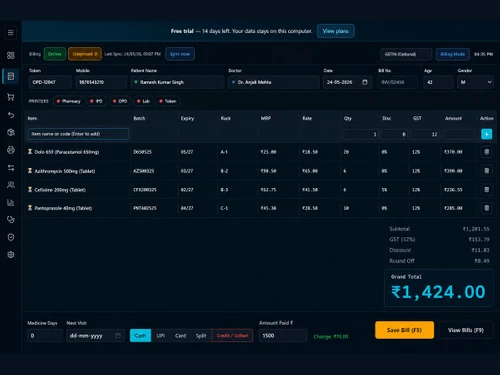Select Split payment mode
Image resolution: width=500 pixels, height=375 pixels.
(201, 335)
